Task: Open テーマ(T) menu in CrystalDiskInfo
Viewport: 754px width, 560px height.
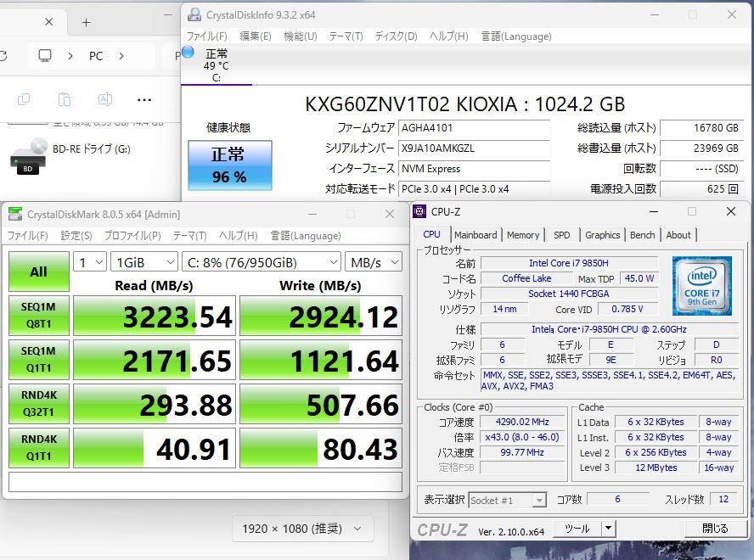Action: pyautogui.click(x=346, y=36)
